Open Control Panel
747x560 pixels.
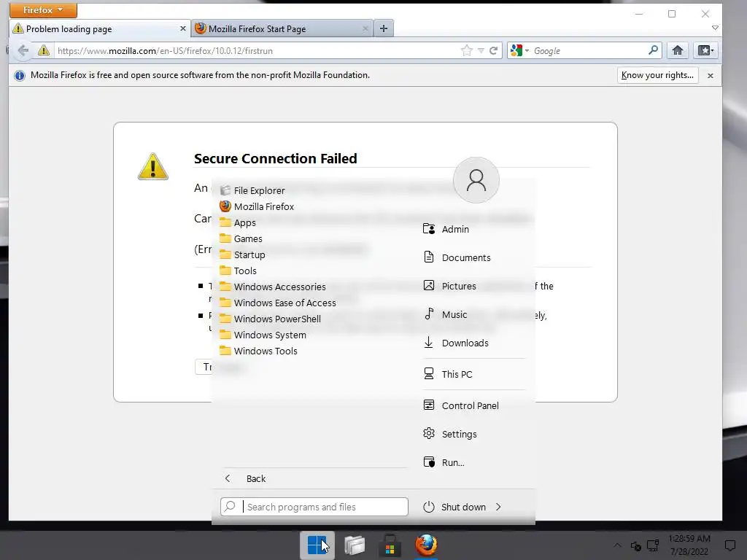tap(461, 405)
